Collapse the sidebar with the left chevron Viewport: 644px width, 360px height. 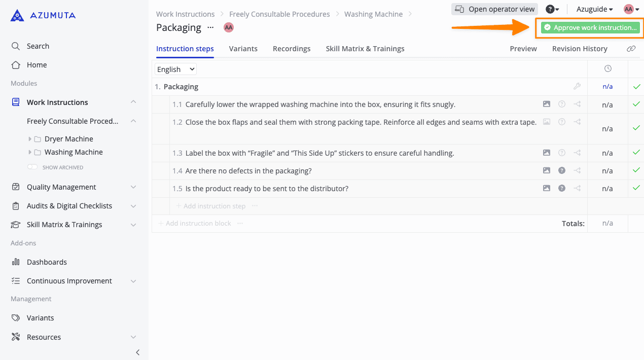point(137,352)
